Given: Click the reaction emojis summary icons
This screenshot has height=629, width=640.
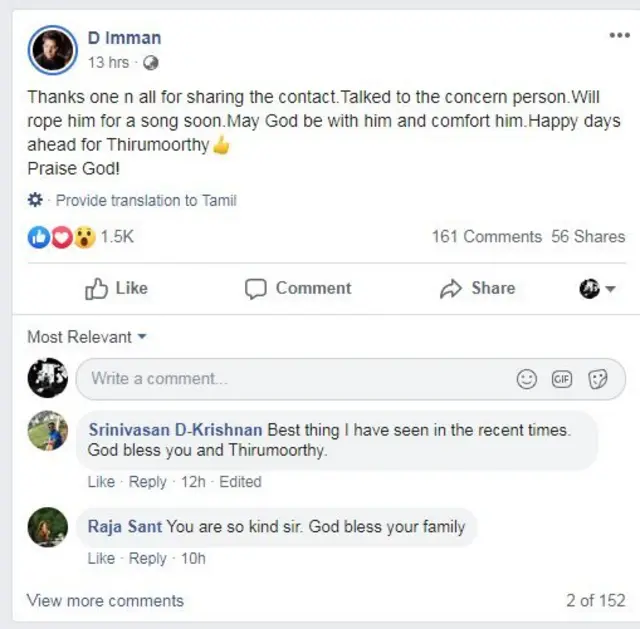Looking at the screenshot, I should (61, 237).
